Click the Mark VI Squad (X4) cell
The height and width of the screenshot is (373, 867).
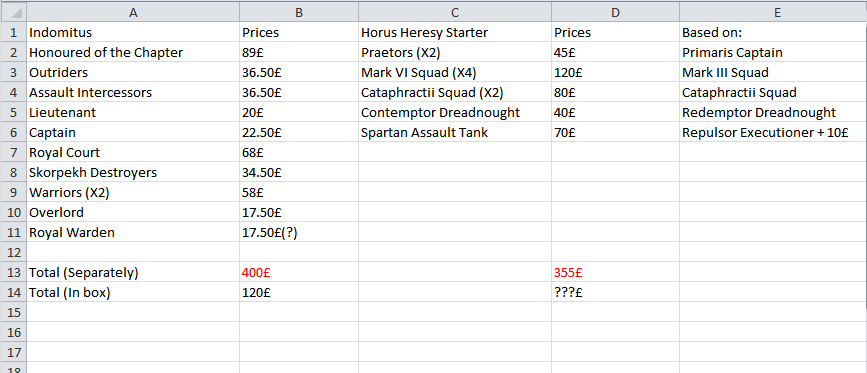455,72
